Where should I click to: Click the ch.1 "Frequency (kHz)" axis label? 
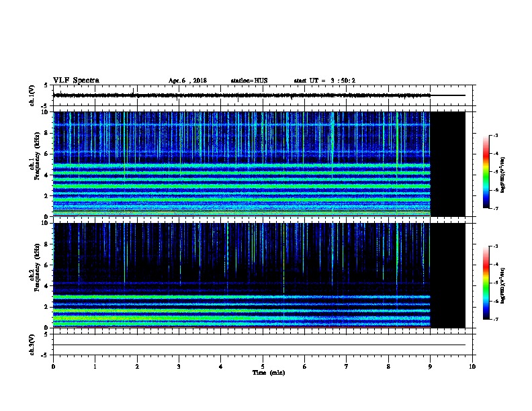coord(37,156)
